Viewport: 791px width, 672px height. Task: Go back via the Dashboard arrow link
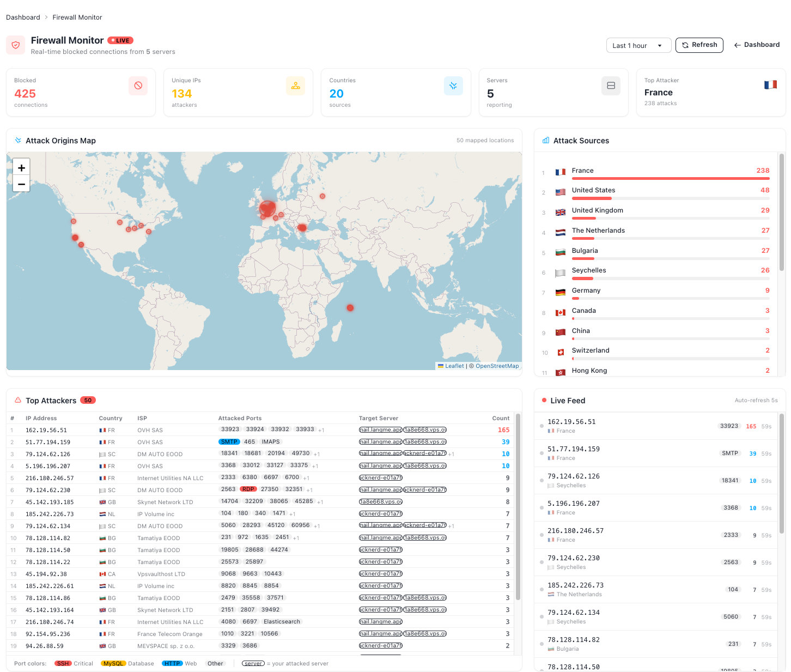(757, 45)
